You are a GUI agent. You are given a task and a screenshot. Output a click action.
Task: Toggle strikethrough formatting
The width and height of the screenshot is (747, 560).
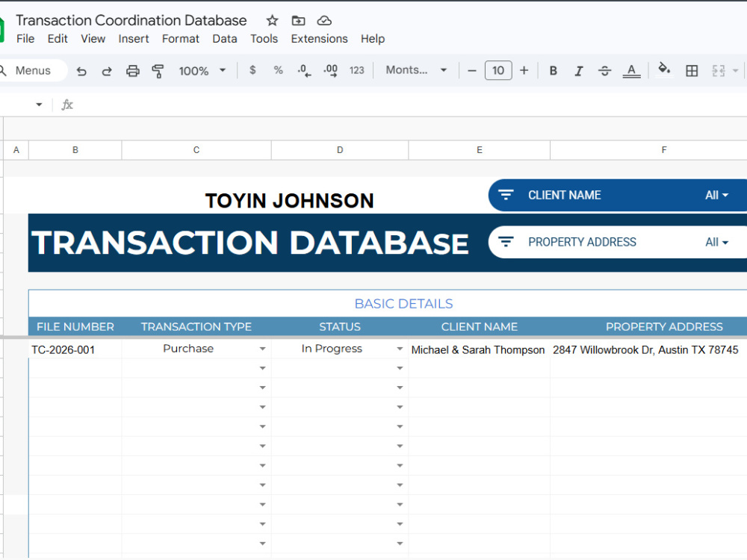604,71
